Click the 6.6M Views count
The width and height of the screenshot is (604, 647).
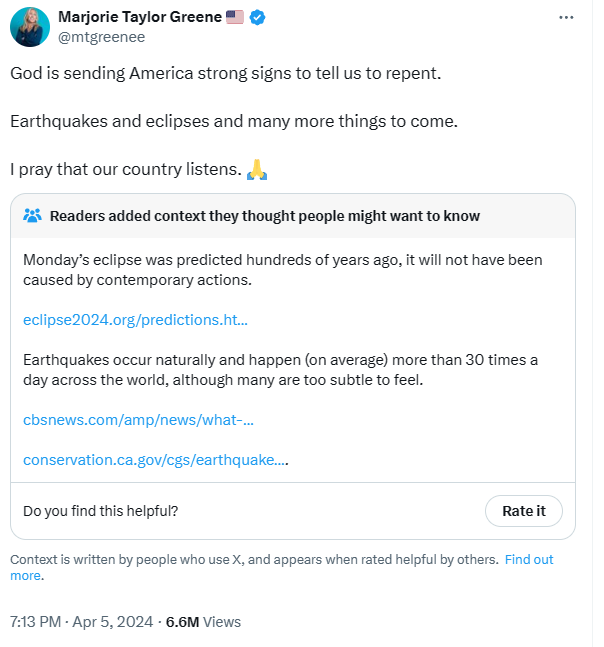pyautogui.click(x=203, y=621)
